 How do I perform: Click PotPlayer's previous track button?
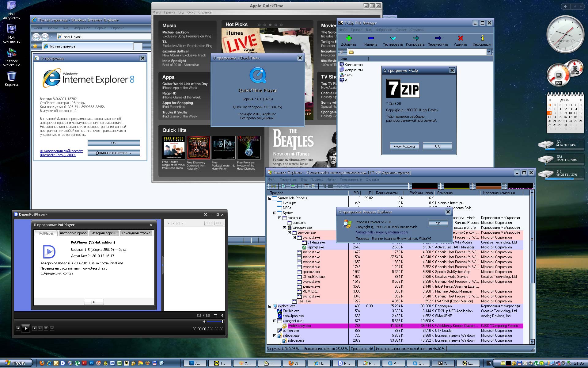(18, 328)
